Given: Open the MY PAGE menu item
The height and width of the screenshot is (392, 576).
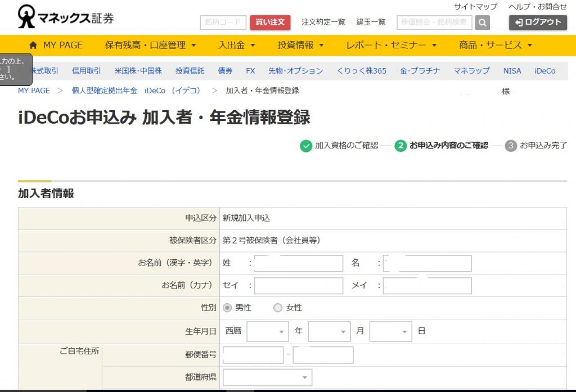Looking at the screenshot, I should coord(63,45).
